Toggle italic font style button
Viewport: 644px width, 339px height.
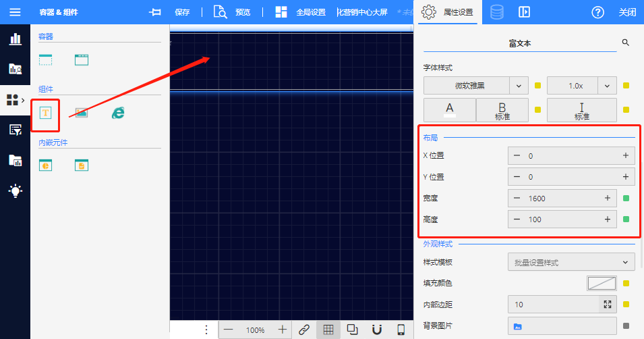point(581,110)
